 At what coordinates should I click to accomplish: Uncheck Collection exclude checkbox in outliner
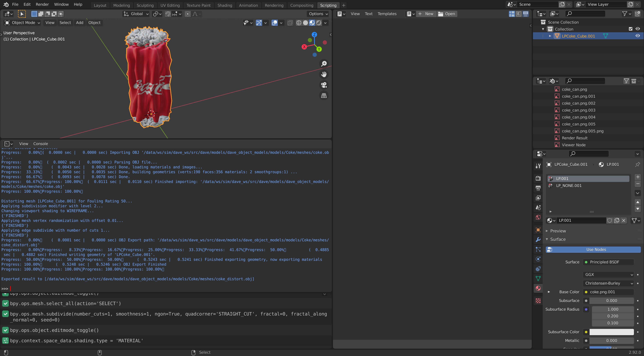(x=630, y=29)
